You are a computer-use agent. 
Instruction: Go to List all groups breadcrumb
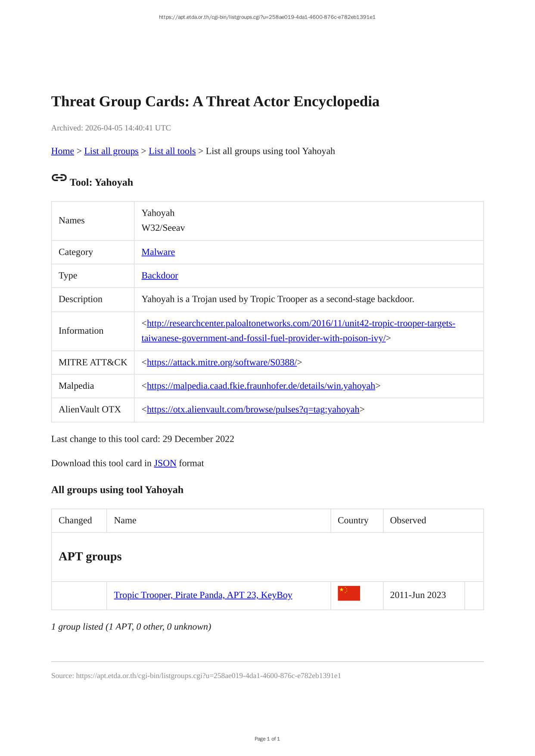click(x=111, y=151)
